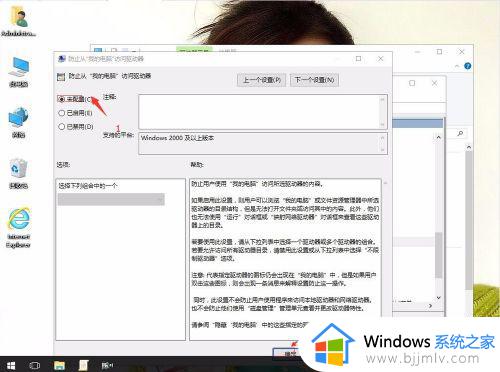500x372 pixels.
Task: Select the Internet Explorer desktop icon
Action: click(x=19, y=227)
